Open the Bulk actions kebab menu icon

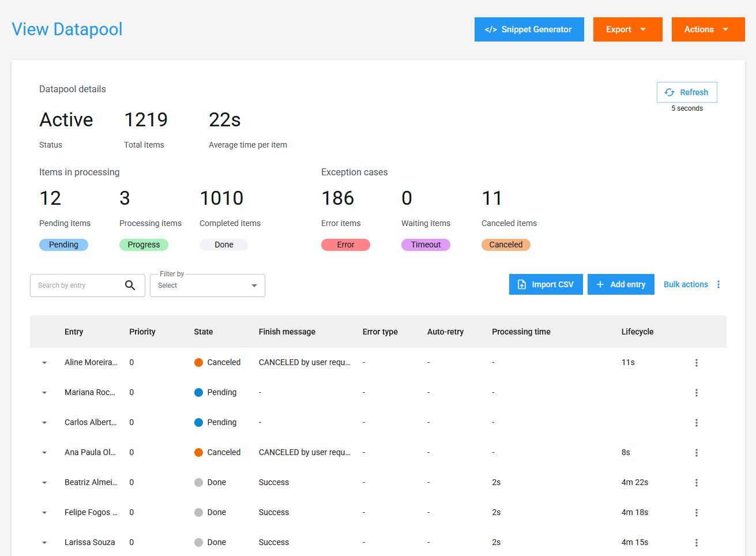pyautogui.click(x=718, y=284)
